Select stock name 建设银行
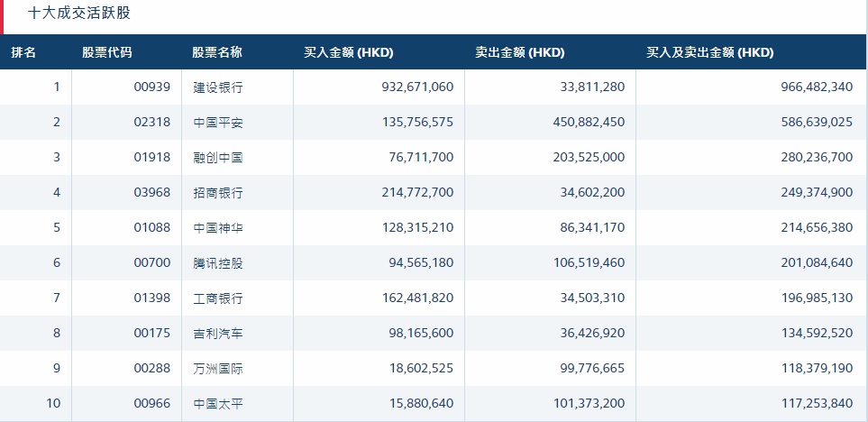Image resolution: width=868 pixels, height=422 pixels. [218, 87]
